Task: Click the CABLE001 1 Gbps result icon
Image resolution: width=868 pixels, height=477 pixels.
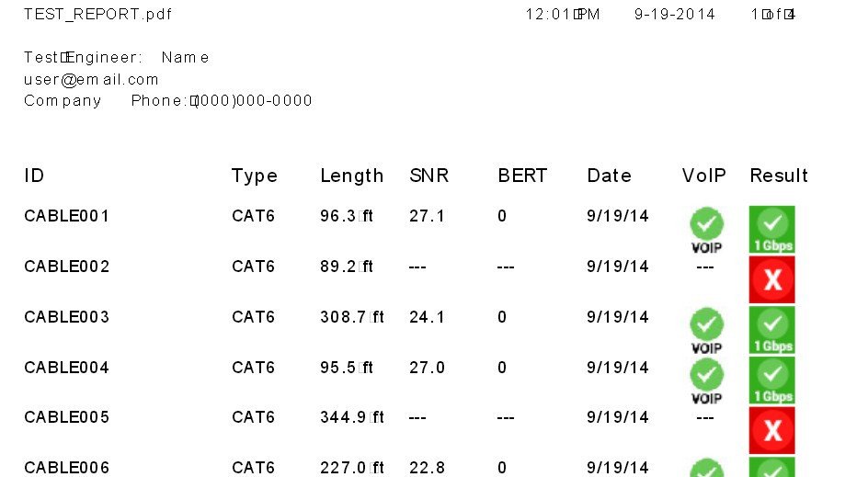Action: [772, 229]
